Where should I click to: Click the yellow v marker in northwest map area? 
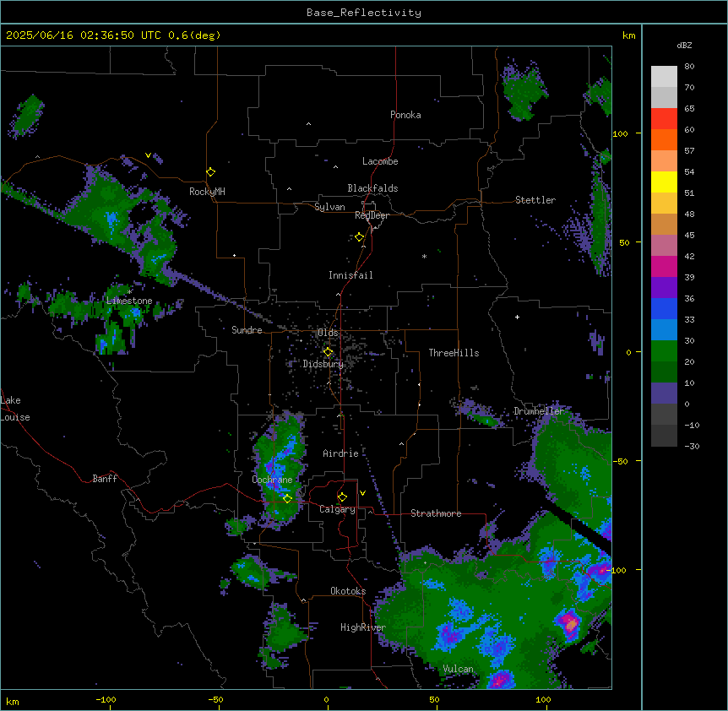coord(148,155)
